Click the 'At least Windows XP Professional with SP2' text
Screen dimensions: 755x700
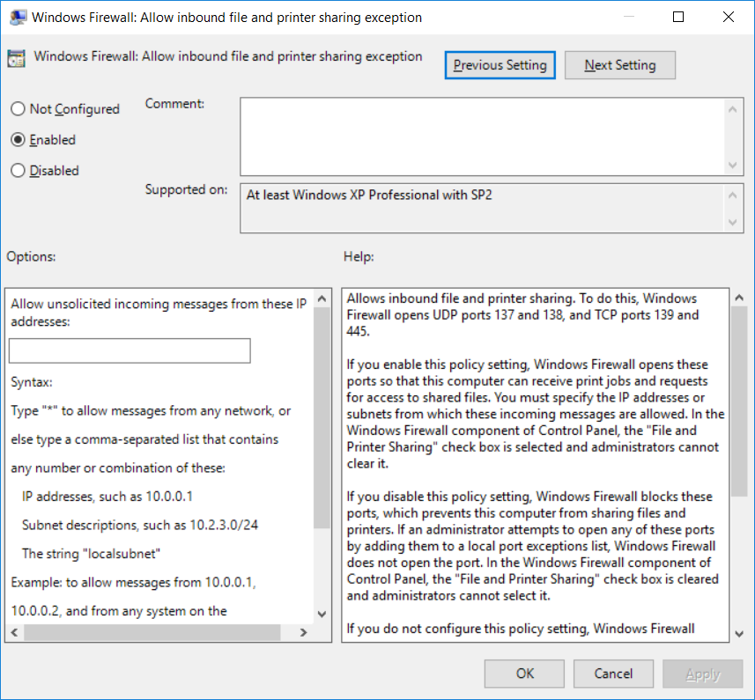[369, 195]
